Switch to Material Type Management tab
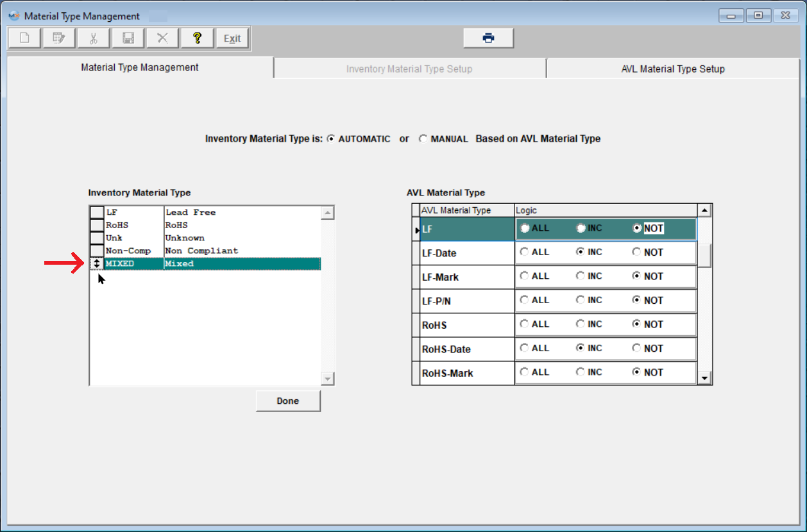The height and width of the screenshot is (532, 807). (140, 67)
